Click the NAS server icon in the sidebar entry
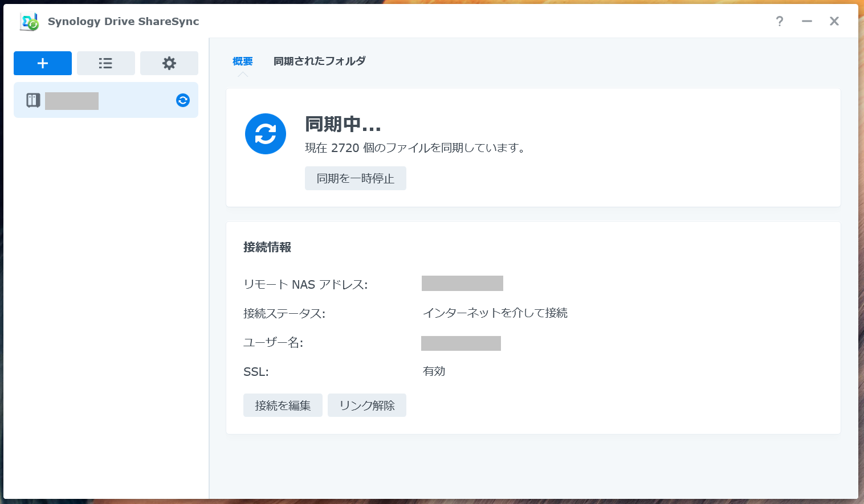 coord(32,100)
